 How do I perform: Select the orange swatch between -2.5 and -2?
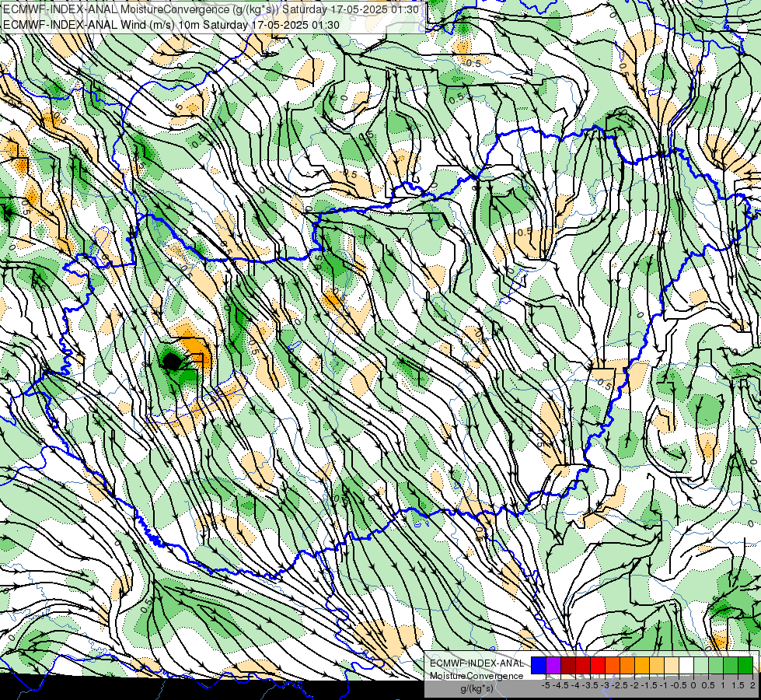click(627, 666)
